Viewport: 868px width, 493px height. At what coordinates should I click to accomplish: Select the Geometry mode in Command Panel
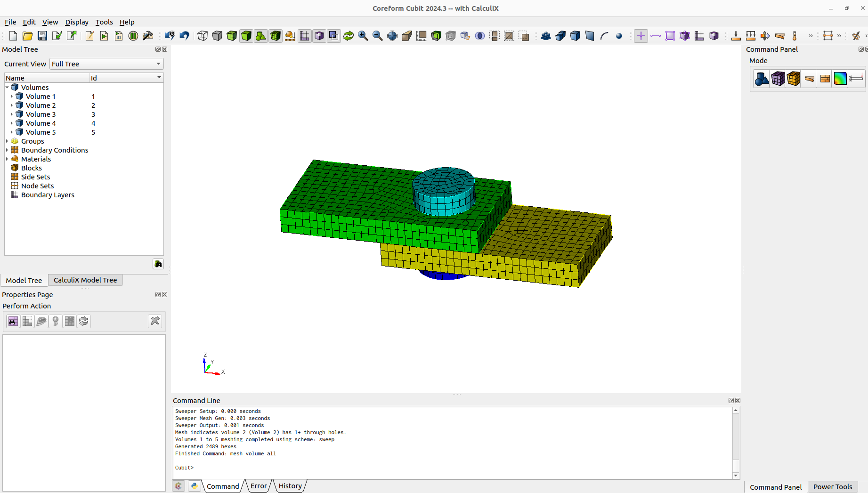click(761, 79)
